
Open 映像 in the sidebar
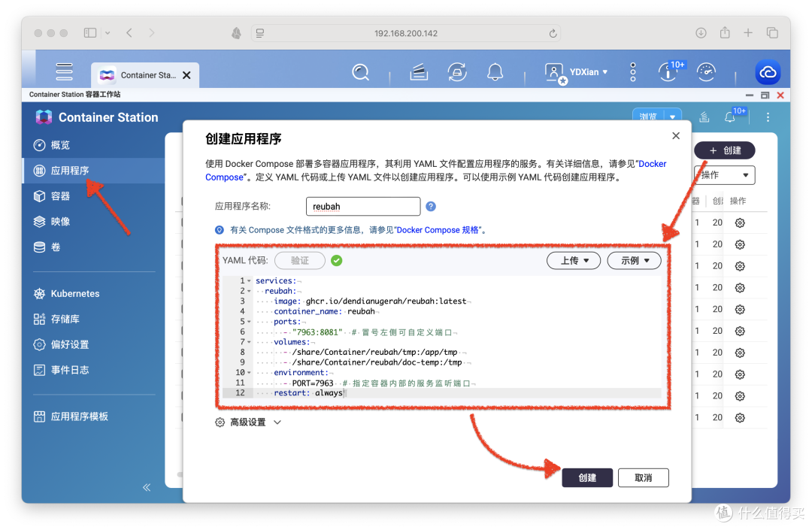93,222
